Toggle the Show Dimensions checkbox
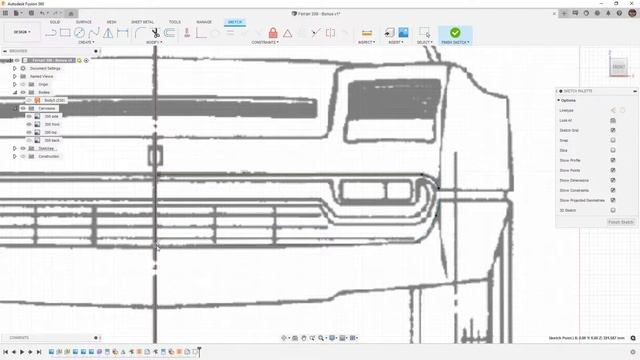Image resolution: width=640 pixels, height=360 pixels. pyautogui.click(x=613, y=180)
